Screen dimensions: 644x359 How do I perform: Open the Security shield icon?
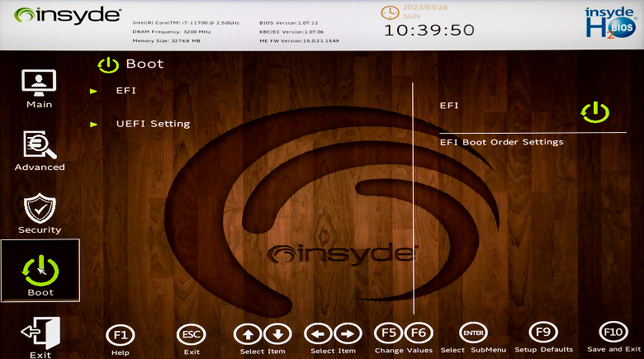(x=40, y=208)
